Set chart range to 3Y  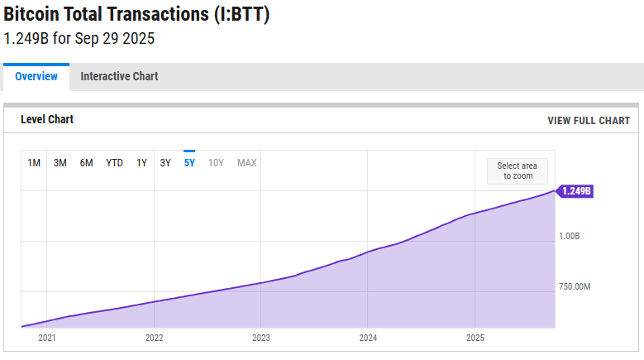(165, 163)
